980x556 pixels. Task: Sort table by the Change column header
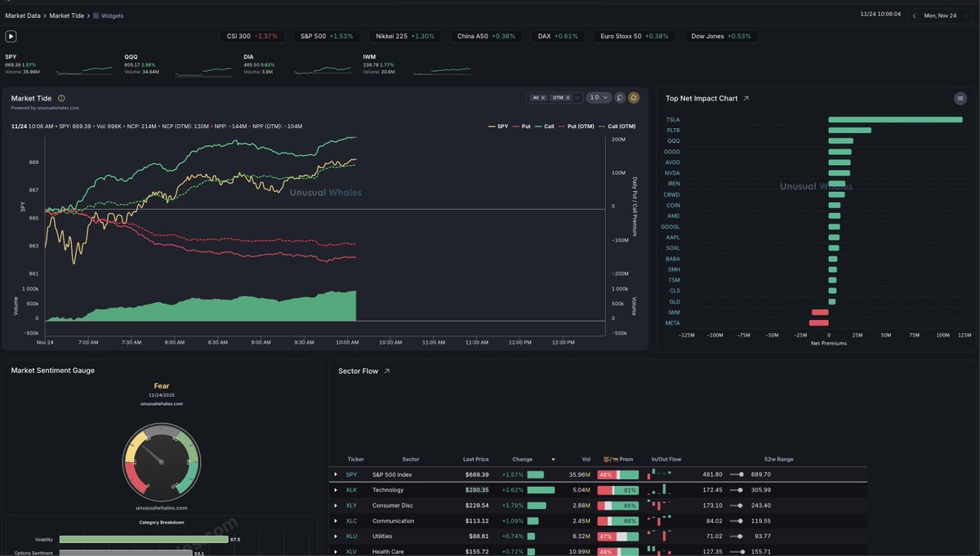(523, 460)
